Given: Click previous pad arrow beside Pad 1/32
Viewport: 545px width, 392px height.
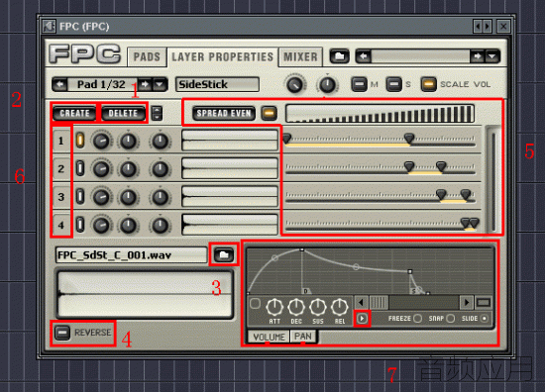Looking at the screenshot, I should 60,84.
